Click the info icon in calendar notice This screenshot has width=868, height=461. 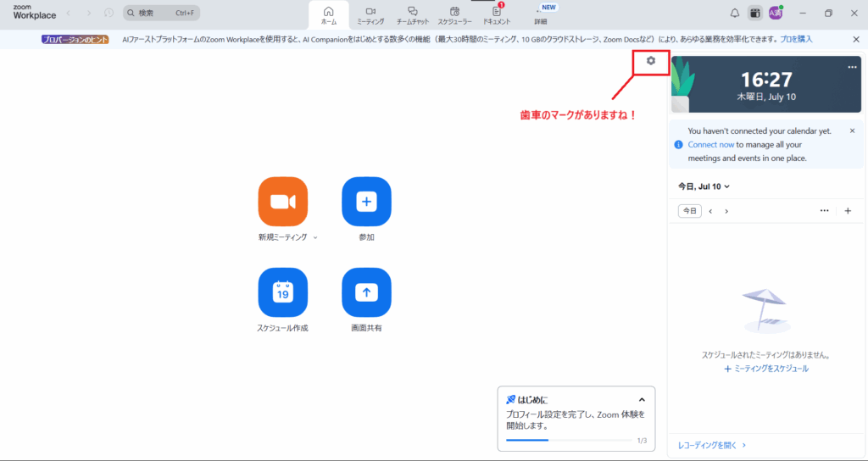pyautogui.click(x=678, y=144)
